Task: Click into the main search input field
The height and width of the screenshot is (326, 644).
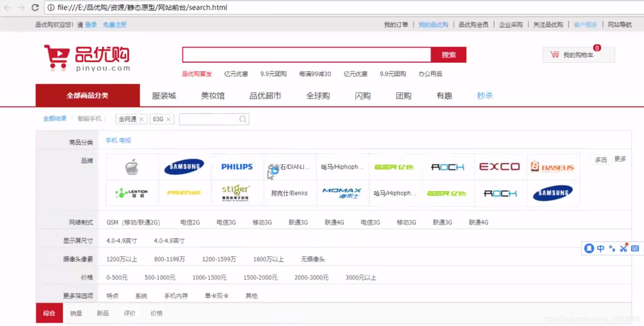Action: pos(307,55)
